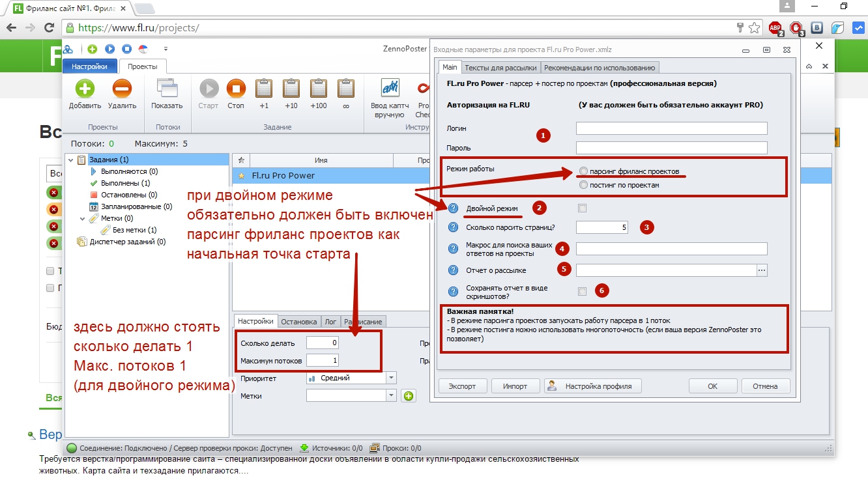The height and width of the screenshot is (480, 868).
Task: Open help icon beside Двойной режим
Action: coord(454,208)
